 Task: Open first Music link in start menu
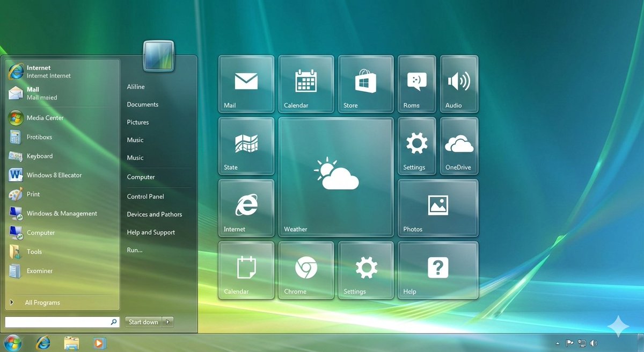[135, 140]
